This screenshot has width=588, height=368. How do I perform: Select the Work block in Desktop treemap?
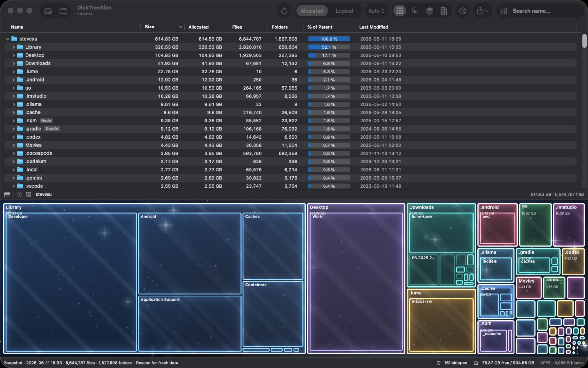(356, 282)
